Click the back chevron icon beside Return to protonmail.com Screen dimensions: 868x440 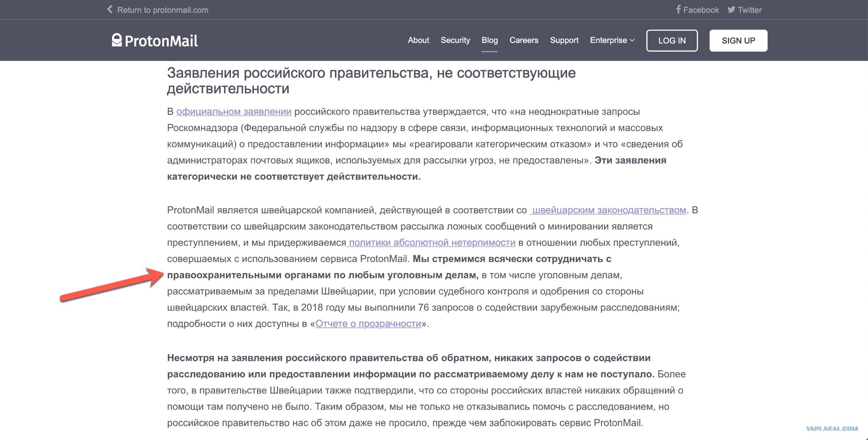coord(110,10)
